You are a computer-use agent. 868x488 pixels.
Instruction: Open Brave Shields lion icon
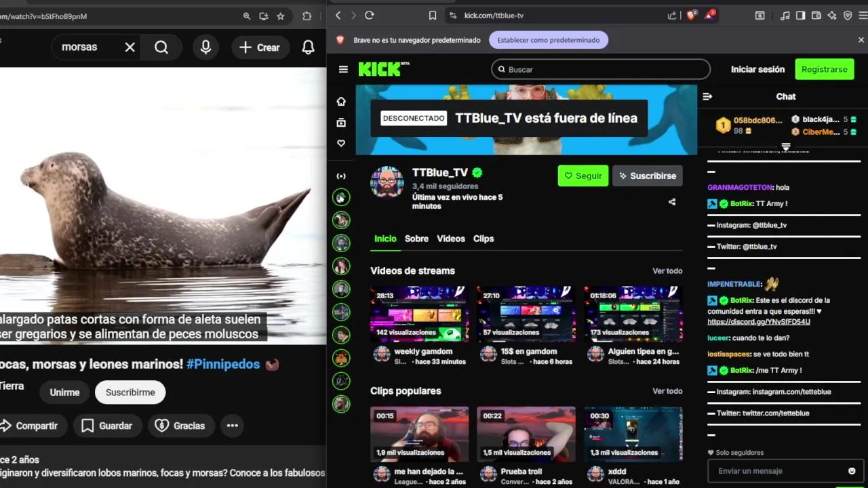pos(692,14)
